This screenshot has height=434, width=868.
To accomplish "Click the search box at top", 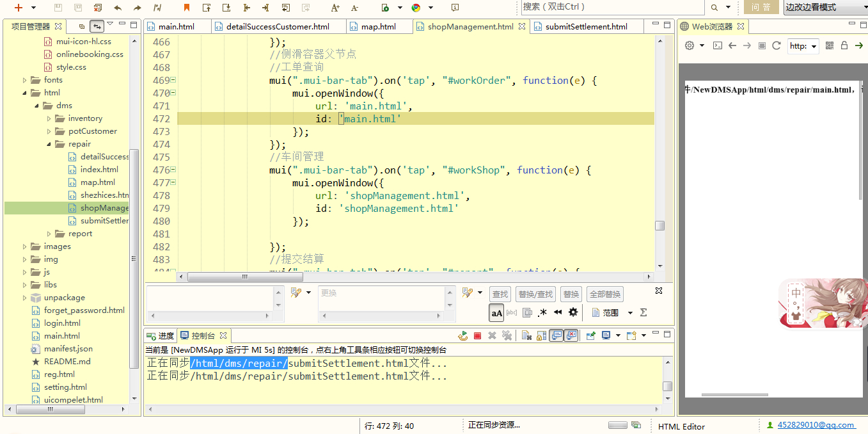I will [x=611, y=7].
